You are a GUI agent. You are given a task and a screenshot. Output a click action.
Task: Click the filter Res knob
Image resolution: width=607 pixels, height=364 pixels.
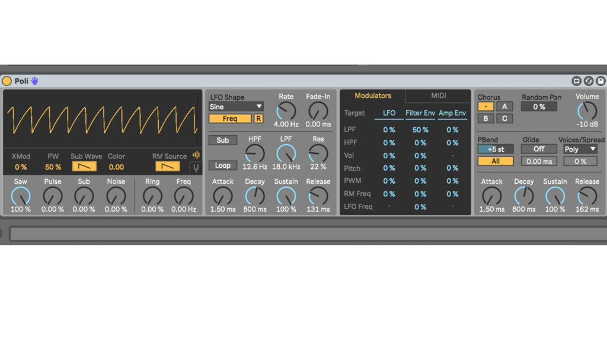(x=318, y=154)
